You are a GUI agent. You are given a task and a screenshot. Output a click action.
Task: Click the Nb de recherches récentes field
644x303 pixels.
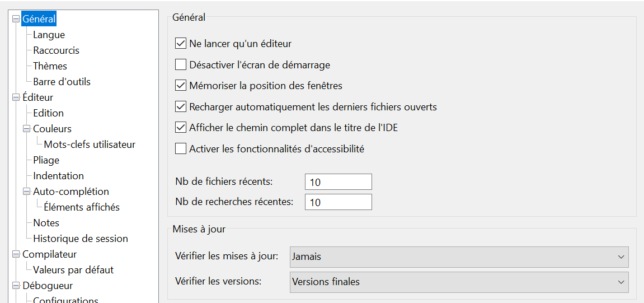click(x=339, y=202)
